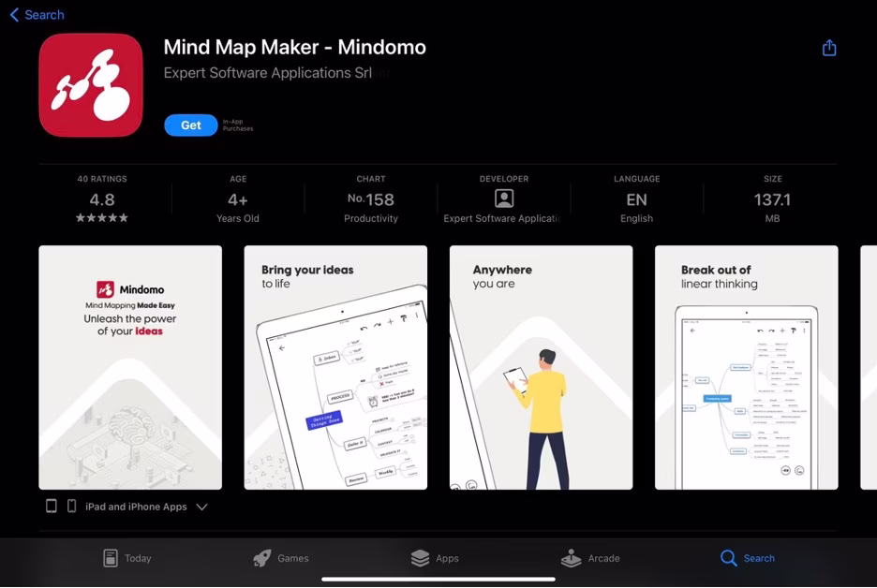This screenshot has width=877, height=588.
Task: Switch to the Games tab
Action: click(x=280, y=558)
